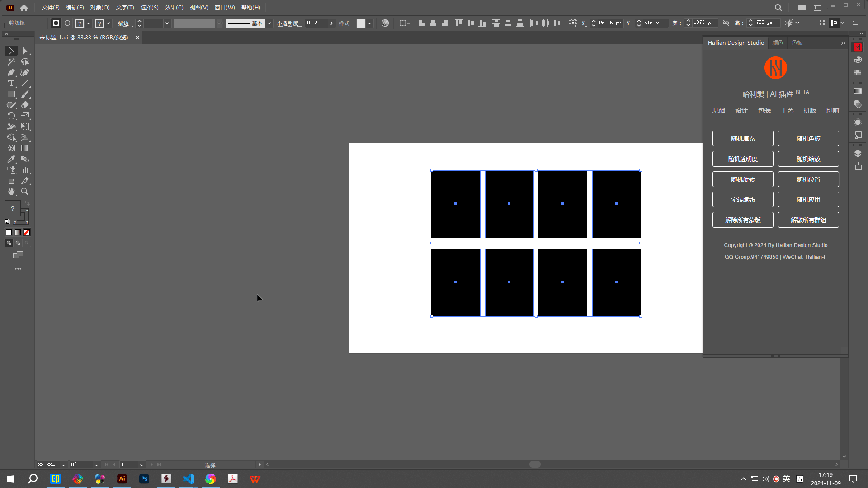Pick the Paintbrush tool
This screenshot has height=488, width=868.
[x=25, y=94]
